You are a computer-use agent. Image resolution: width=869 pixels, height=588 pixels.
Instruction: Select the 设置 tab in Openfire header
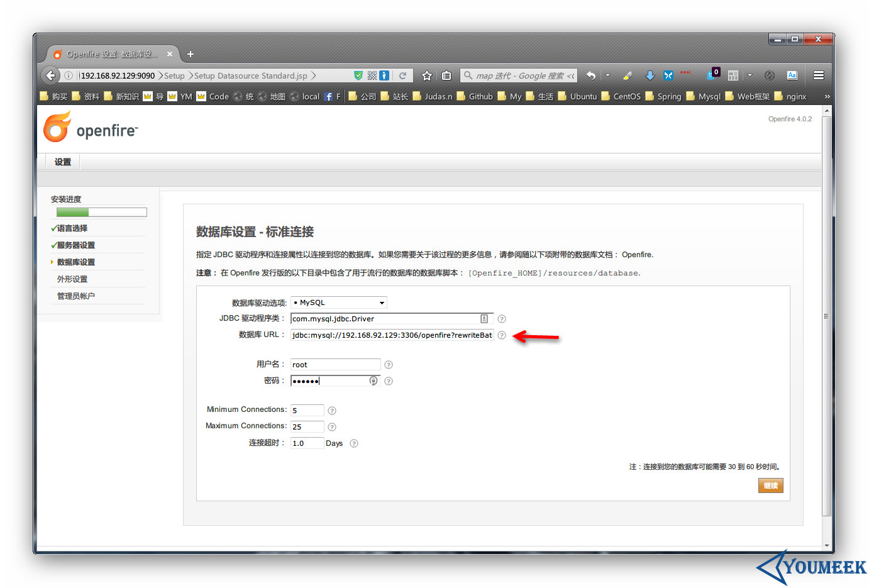coord(63,162)
